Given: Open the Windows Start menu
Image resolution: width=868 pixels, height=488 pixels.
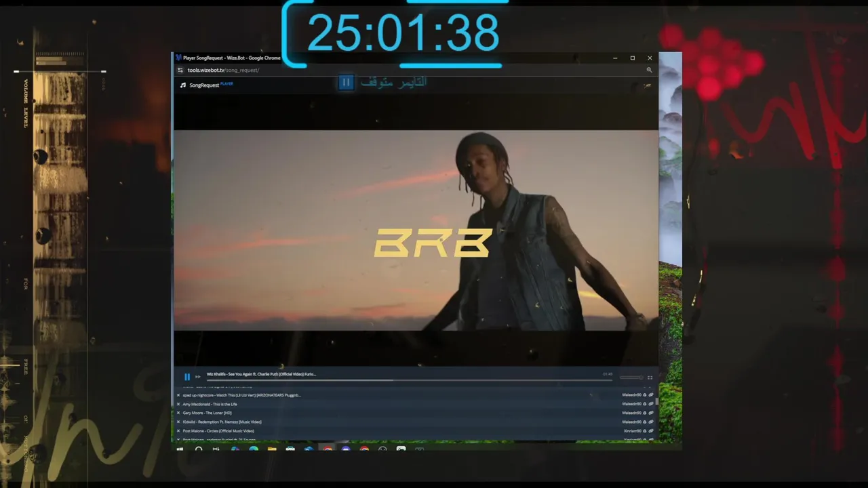Looking at the screenshot, I should pyautogui.click(x=180, y=449).
